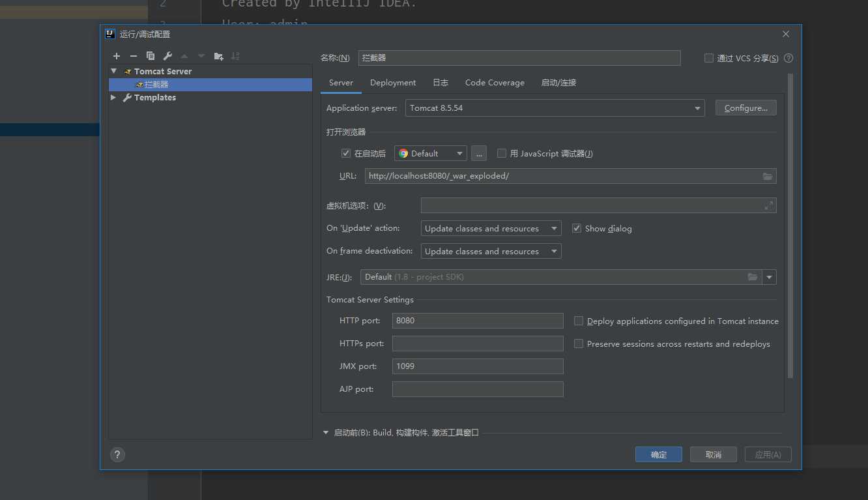The image size is (868, 500).
Task: Browse JRE folder icon
Action: pyautogui.click(x=753, y=277)
